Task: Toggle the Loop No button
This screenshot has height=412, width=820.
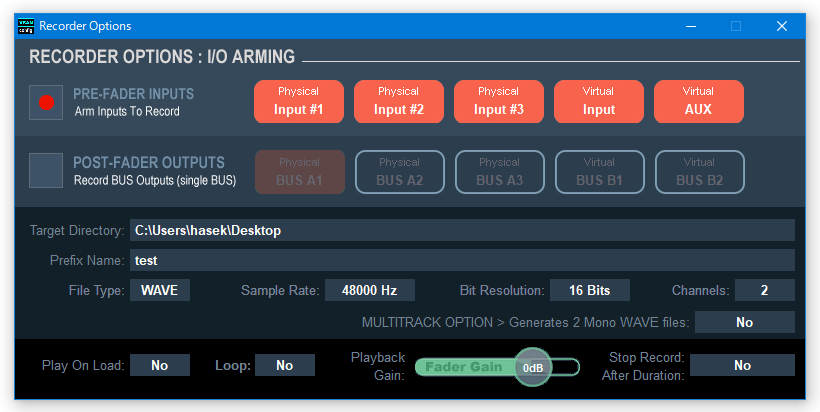Action: click(284, 365)
